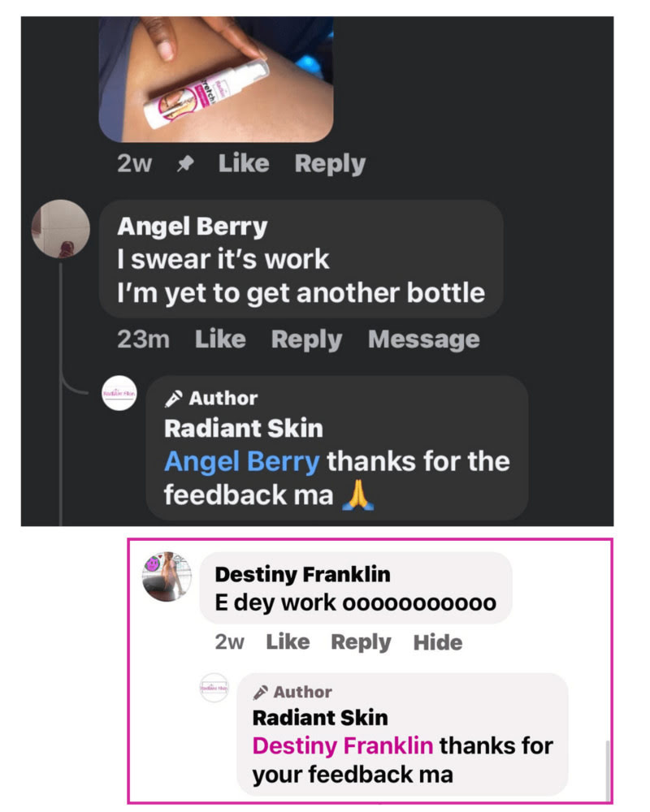
Task: Like the pinned photo comment
Action: tap(244, 164)
